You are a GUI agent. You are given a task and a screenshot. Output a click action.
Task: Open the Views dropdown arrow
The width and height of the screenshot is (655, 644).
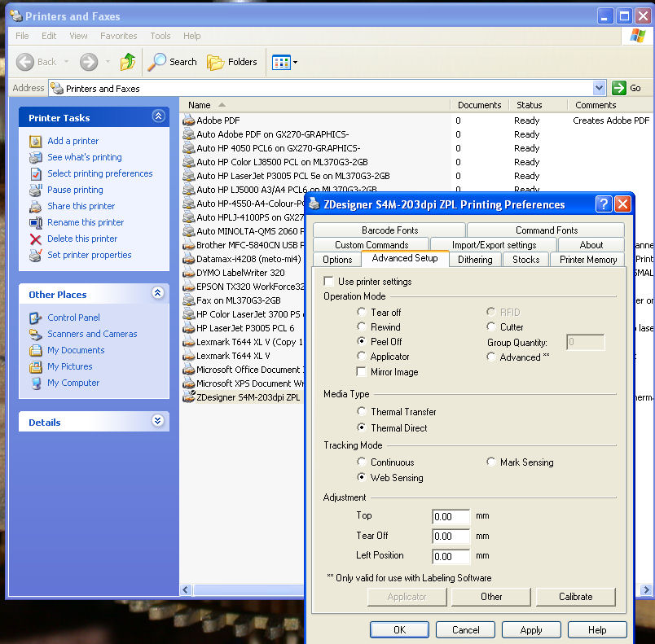click(296, 63)
